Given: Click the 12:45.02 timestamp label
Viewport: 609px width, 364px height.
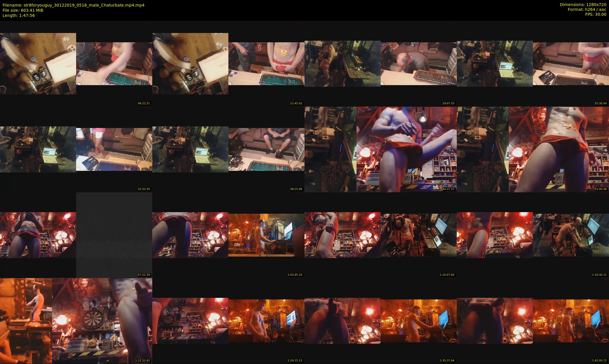Looking at the screenshot, I should click(296, 103).
